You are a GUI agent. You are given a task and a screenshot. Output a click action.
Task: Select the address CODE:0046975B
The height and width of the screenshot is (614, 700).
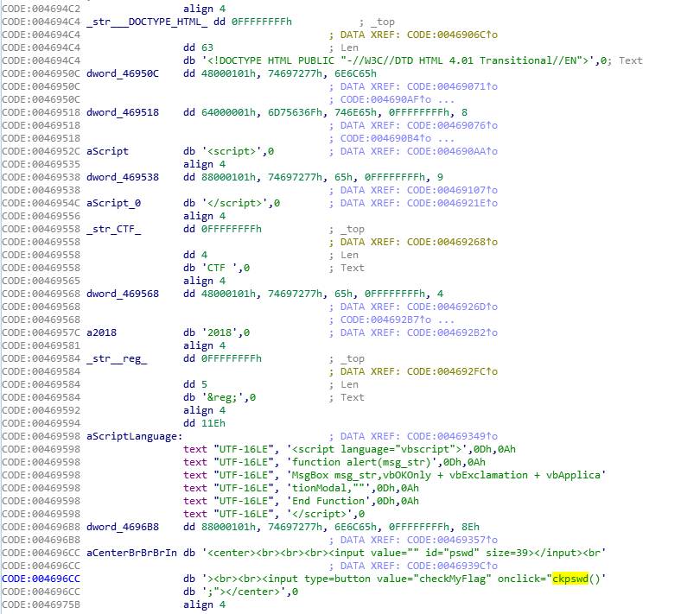41,605
